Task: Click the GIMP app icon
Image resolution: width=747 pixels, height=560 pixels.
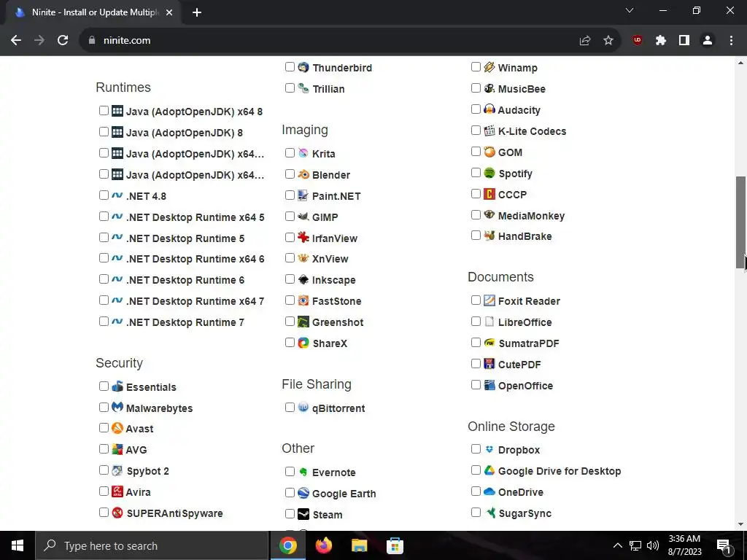Action: 303,217
